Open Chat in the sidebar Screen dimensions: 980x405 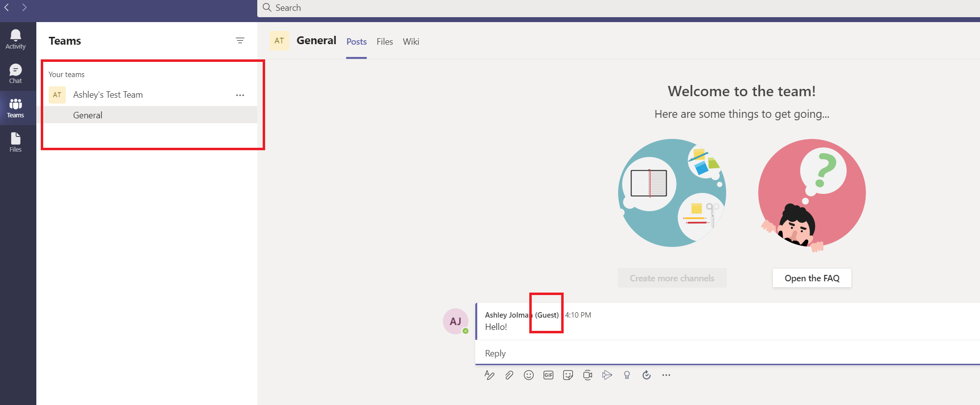pos(16,74)
